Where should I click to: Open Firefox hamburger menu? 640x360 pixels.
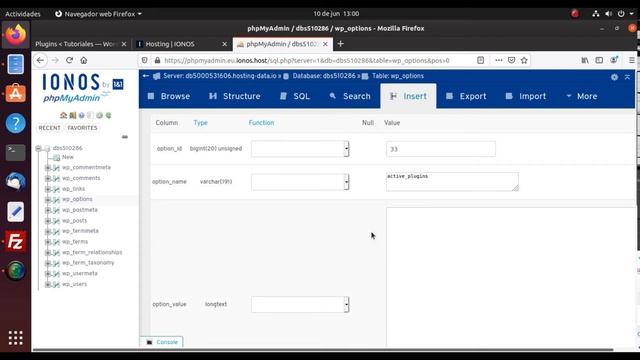tap(631, 60)
